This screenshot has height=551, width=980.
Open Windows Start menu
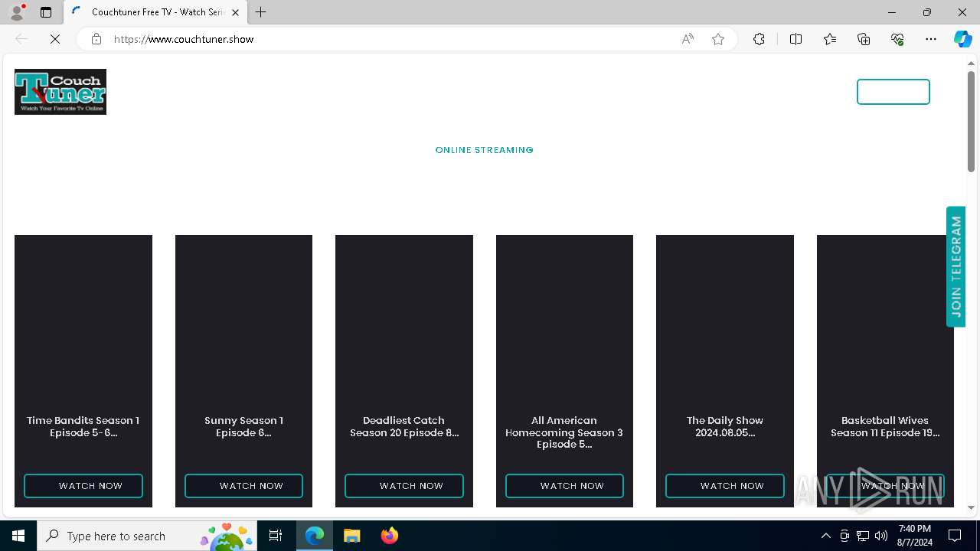tap(18, 536)
